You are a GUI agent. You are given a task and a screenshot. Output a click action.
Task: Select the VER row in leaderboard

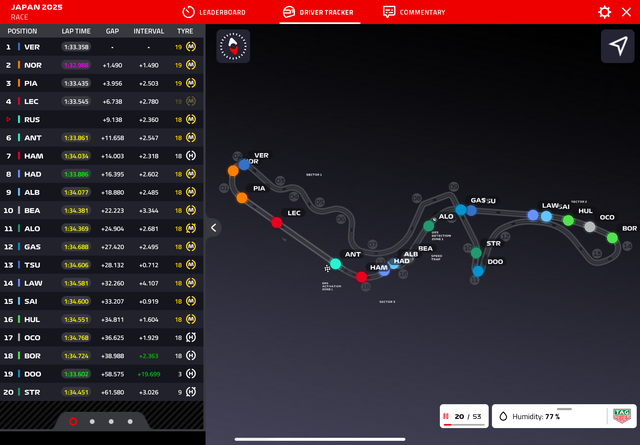(102, 47)
